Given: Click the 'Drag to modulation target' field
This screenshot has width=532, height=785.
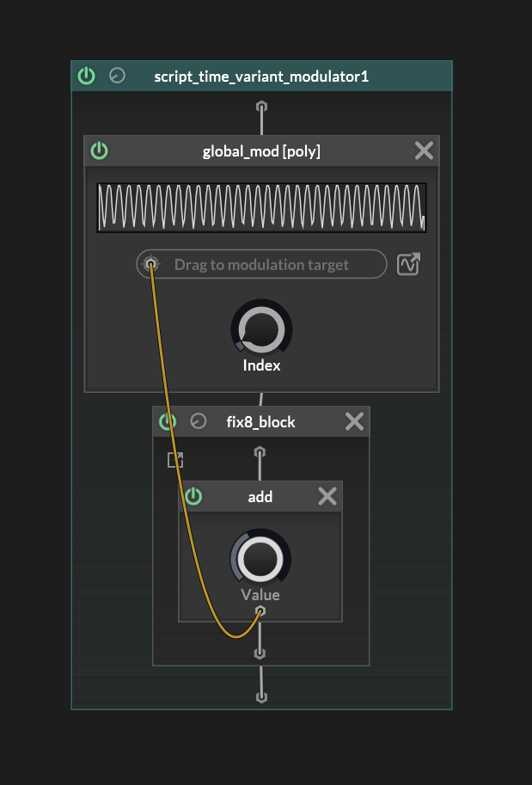Looking at the screenshot, I should click(x=261, y=264).
